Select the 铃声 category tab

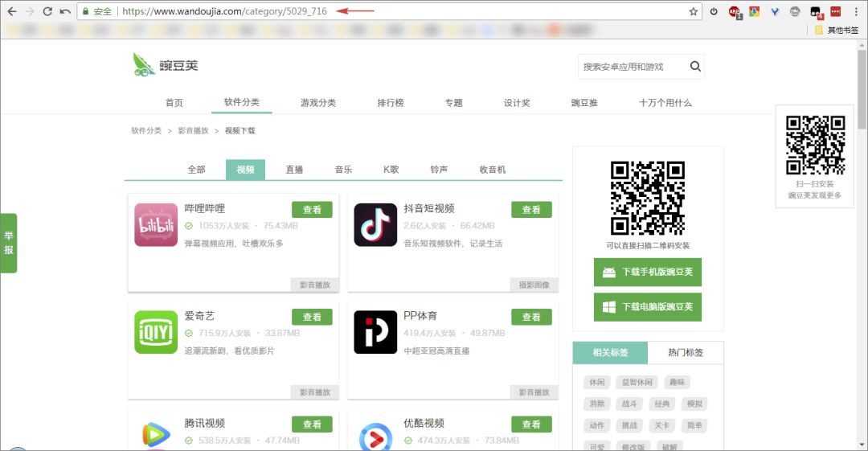pyautogui.click(x=439, y=170)
